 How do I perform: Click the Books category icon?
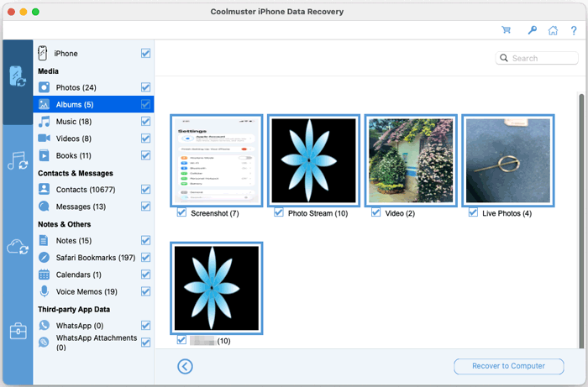(x=44, y=155)
